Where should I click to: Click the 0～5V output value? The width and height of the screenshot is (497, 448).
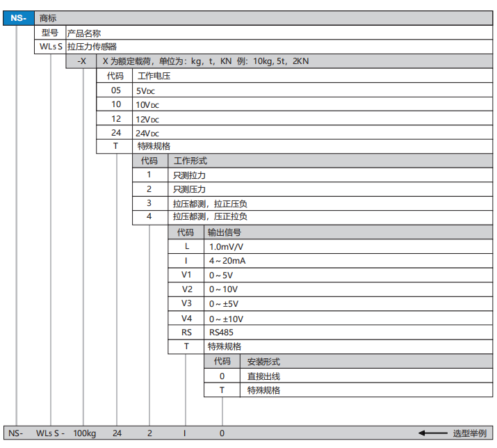tap(221, 275)
